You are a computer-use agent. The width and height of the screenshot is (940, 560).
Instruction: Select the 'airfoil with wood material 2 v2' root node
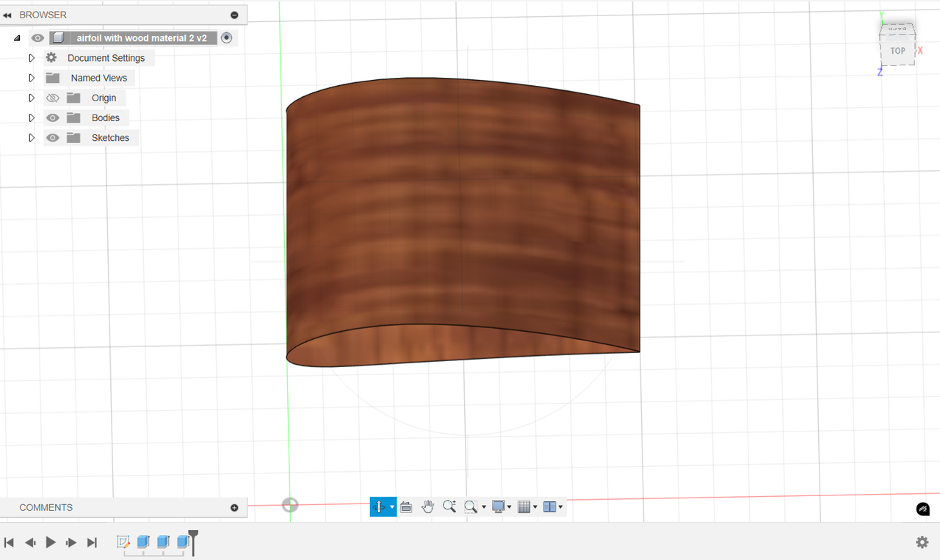[x=142, y=38]
